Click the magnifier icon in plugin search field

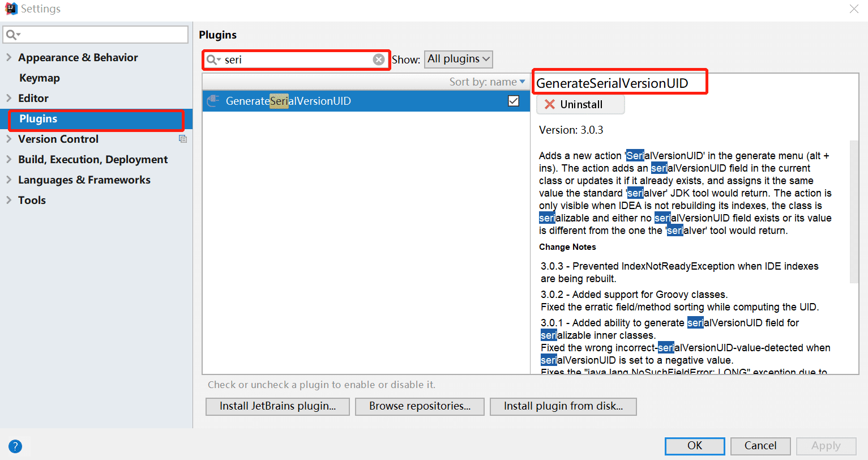(x=212, y=59)
